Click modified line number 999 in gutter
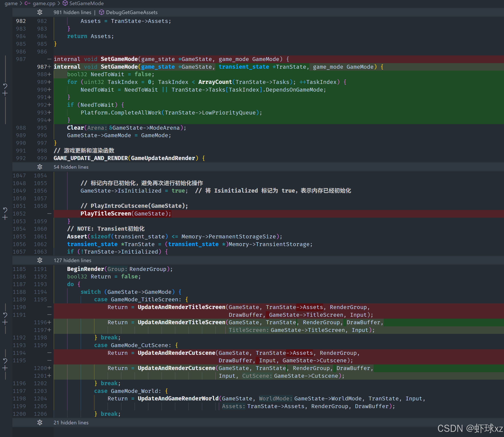The width and height of the screenshot is (504, 437). tap(42, 158)
